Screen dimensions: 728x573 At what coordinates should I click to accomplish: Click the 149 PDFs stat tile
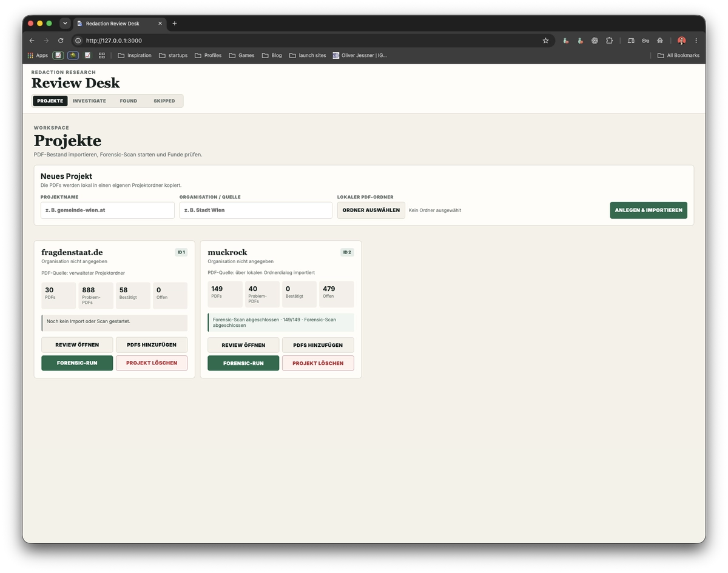click(x=225, y=295)
